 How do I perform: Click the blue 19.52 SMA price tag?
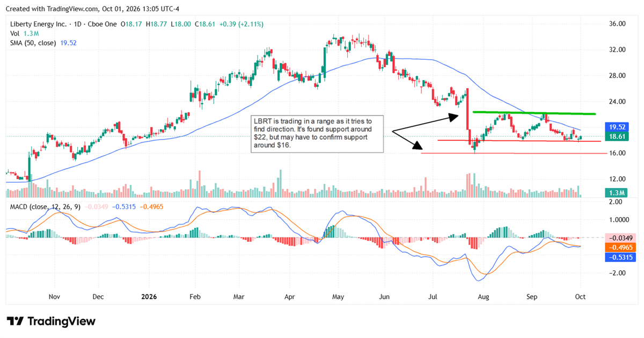pos(616,127)
